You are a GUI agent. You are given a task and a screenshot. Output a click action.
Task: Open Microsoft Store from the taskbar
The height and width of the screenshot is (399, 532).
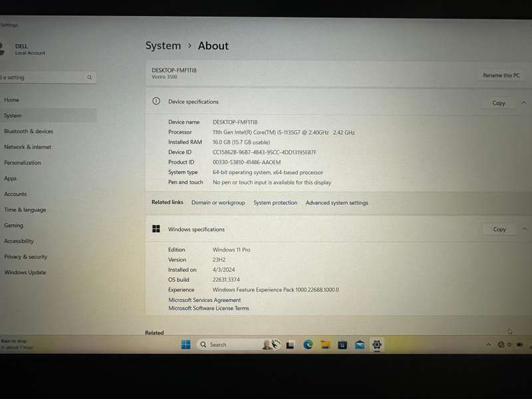pyautogui.click(x=342, y=345)
